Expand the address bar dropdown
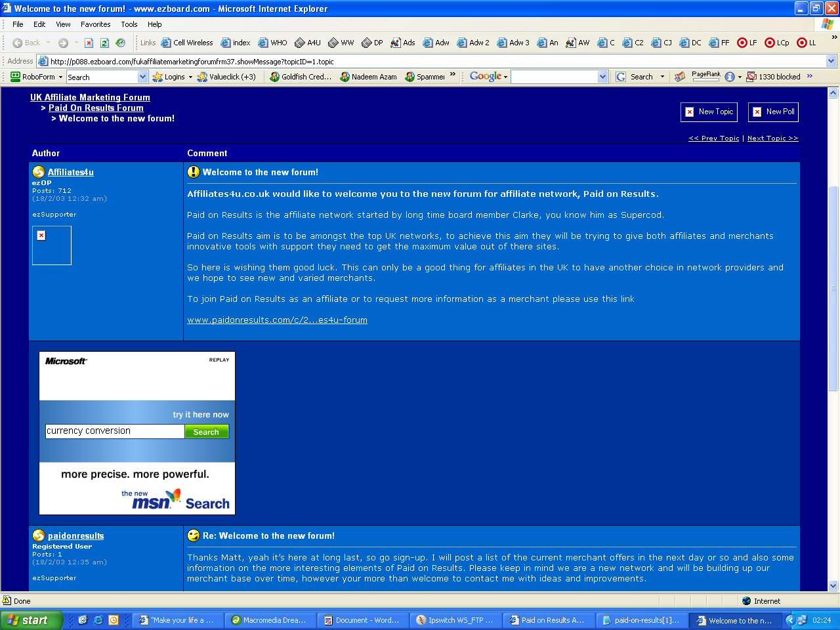This screenshot has width=840, height=630. [x=831, y=61]
